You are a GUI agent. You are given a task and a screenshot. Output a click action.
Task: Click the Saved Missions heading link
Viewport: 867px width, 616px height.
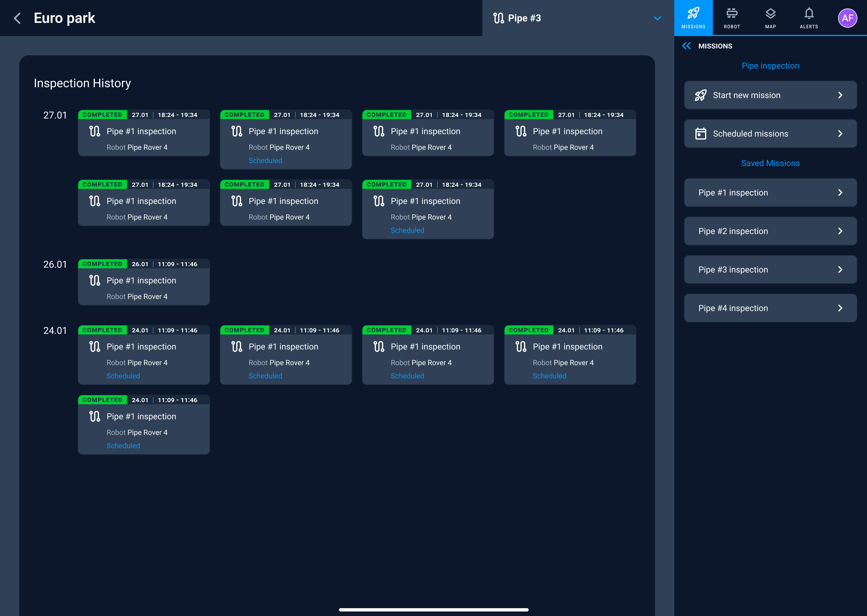click(x=770, y=163)
